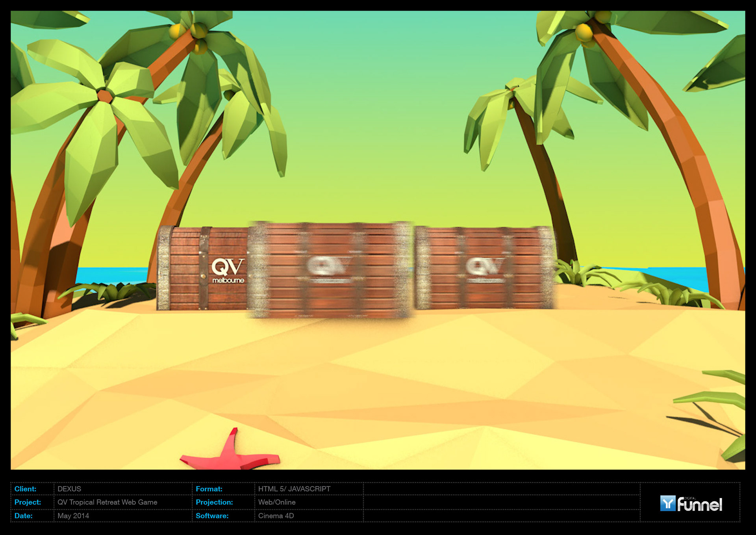Click the blurred middle treasure chest
Screen dimensions: 756x535
pos(330,270)
